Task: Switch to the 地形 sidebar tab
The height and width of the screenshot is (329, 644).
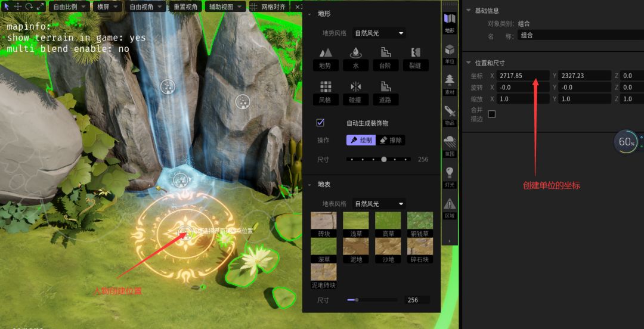Action: (450, 23)
